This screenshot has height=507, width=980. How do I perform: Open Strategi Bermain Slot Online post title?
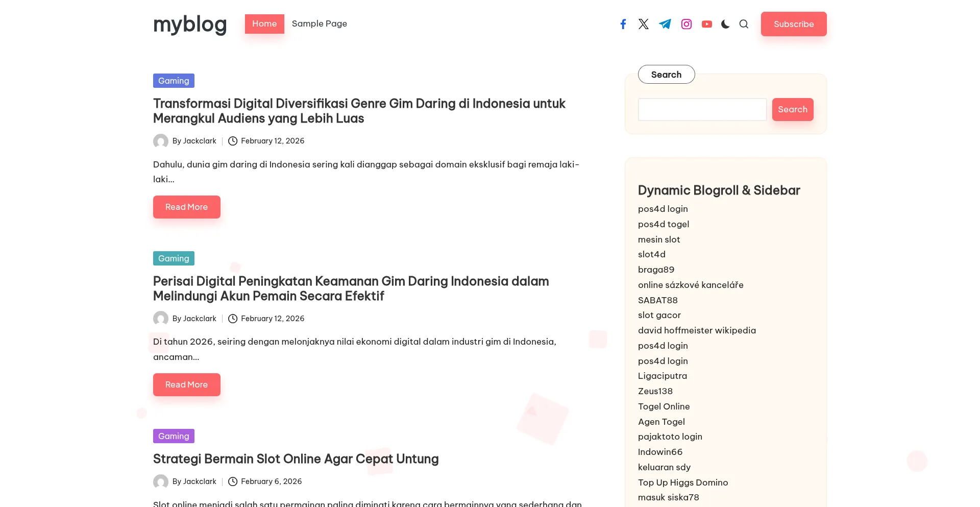[296, 459]
